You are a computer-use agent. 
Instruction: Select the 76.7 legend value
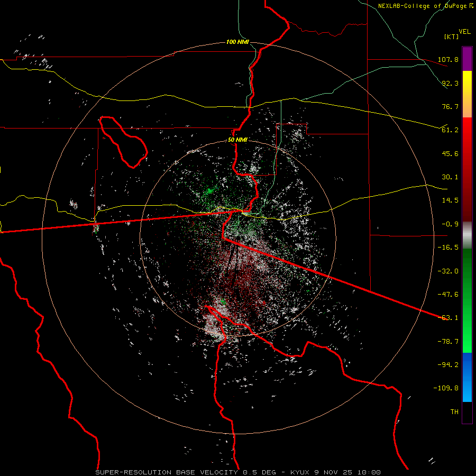click(450, 106)
